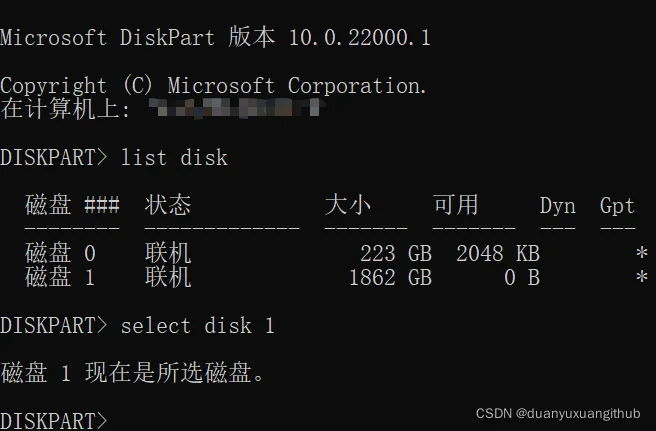Screen dimensions: 656x431
Task: Click the 'select disk 1' command text
Action: (197, 326)
